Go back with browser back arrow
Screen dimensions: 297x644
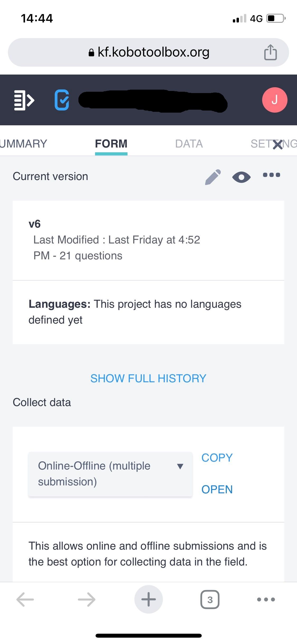(25, 599)
